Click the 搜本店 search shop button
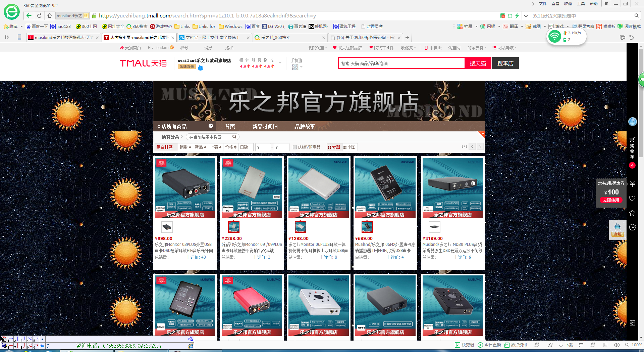644x352 pixels. click(505, 63)
